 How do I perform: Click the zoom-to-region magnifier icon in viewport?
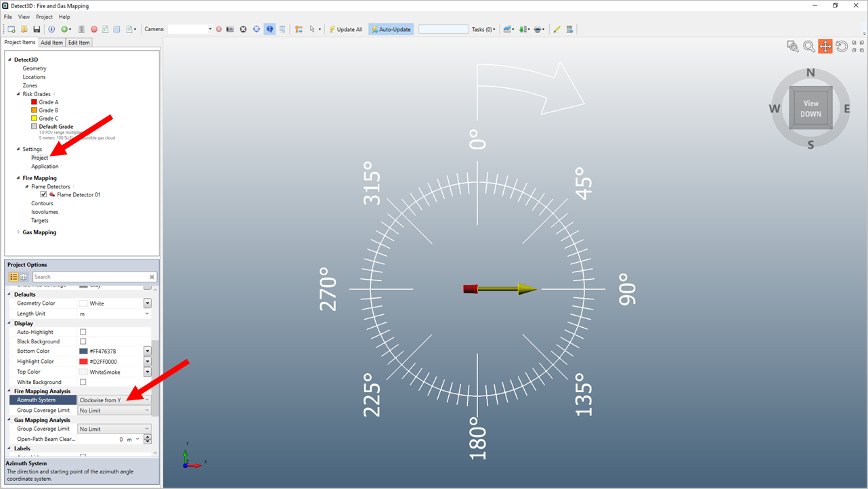(x=793, y=46)
